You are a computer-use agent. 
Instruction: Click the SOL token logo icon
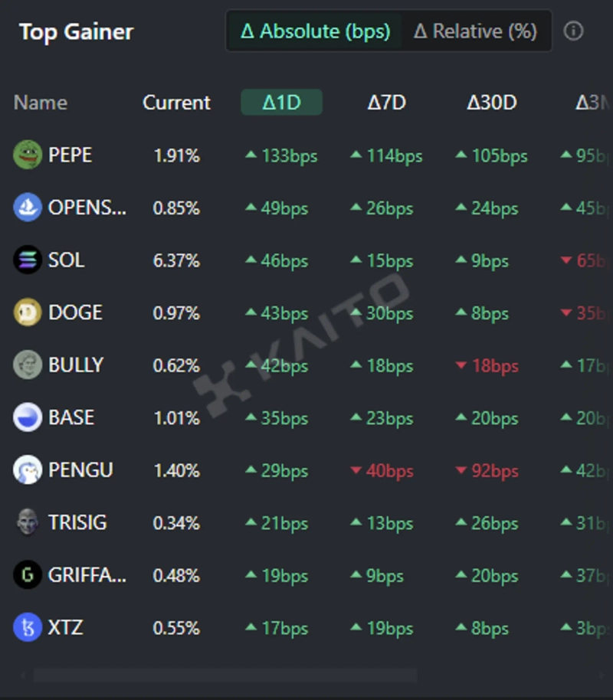[28, 260]
